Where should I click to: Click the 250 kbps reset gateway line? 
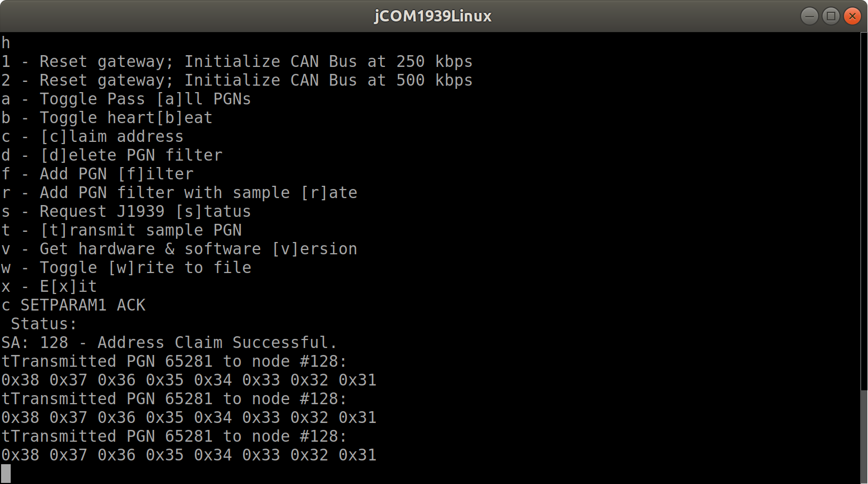(237, 62)
